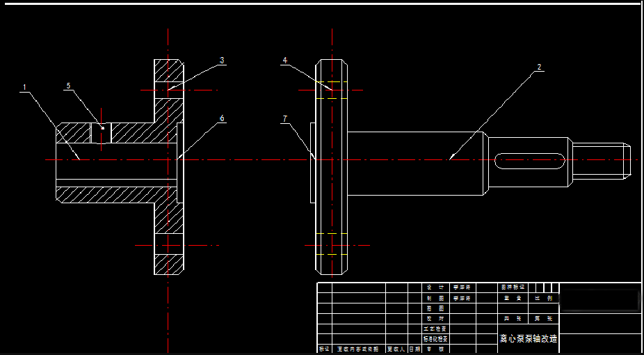This screenshot has width=644, height=355.
Task: Click part number label 1
Action: (x=24, y=88)
